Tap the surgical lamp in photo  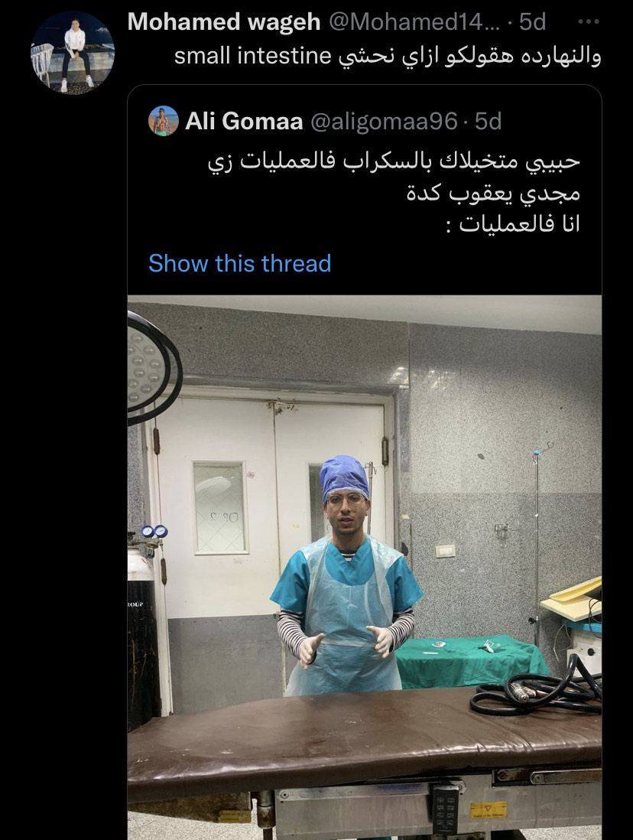tap(154, 367)
